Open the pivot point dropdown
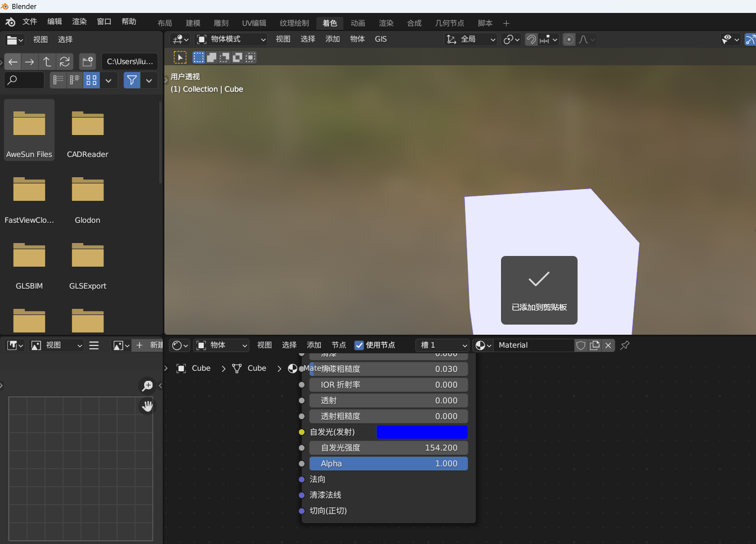This screenshot has width=756, height=544. [x=511, y=39]
